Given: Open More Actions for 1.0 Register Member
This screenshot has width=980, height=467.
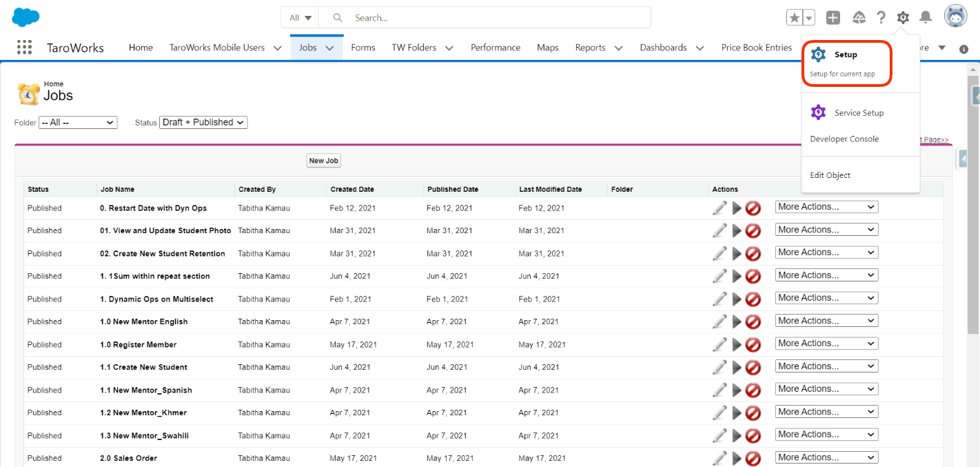Looking at the screenshot, I should click(827, 344).
